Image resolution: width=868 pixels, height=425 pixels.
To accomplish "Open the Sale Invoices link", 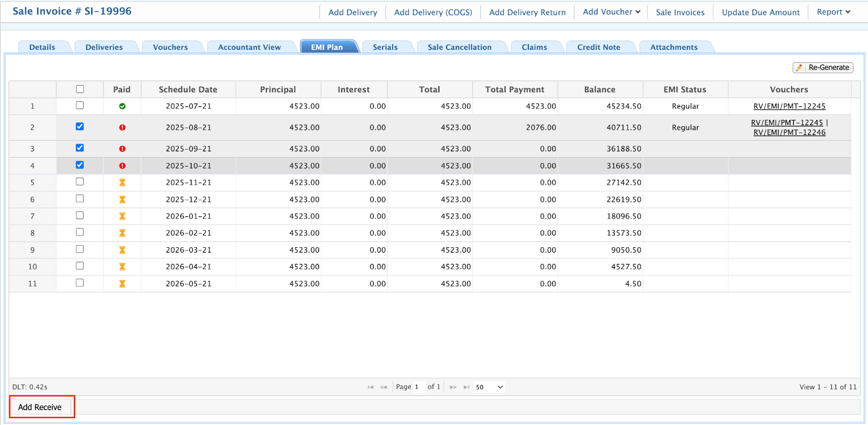I will pyautogui.click(x=680, y=12).
